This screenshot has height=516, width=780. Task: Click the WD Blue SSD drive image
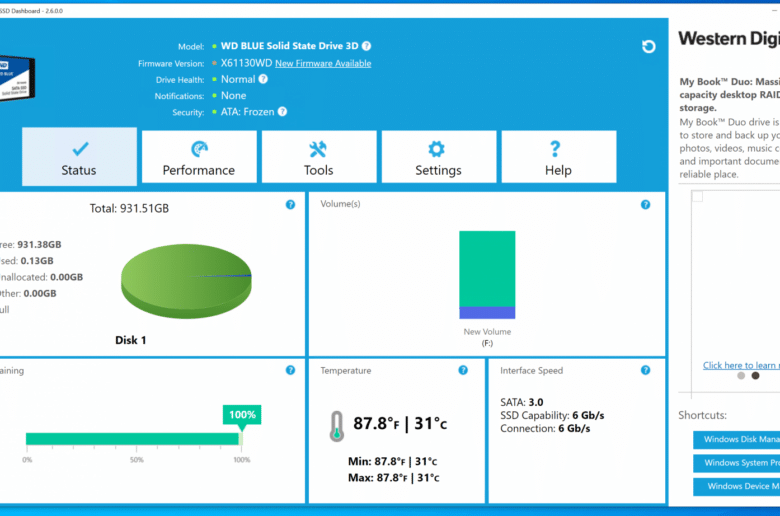coord(16,78)
